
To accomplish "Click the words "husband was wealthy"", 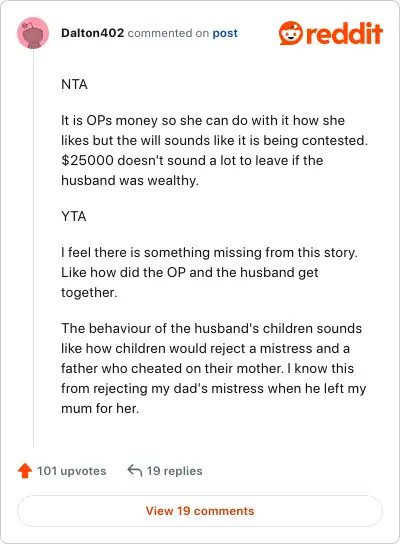I will click(130, 180).
